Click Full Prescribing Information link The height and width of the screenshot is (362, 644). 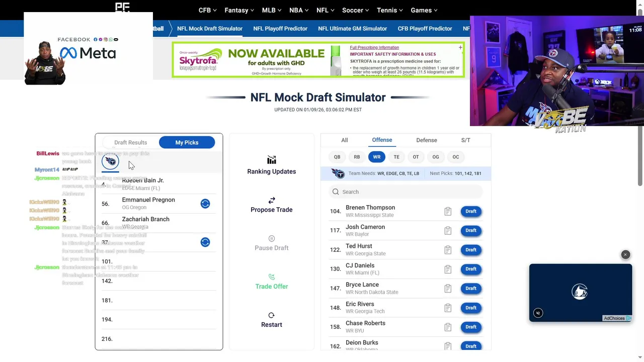[374, 48]
